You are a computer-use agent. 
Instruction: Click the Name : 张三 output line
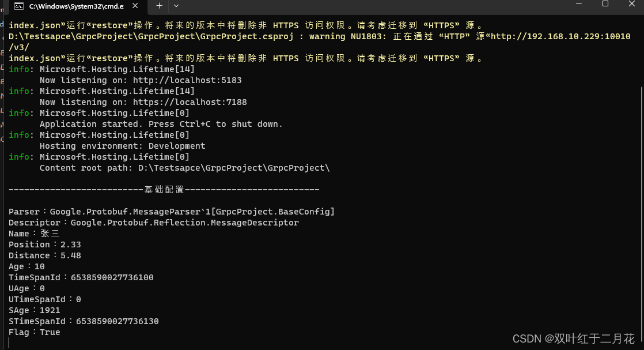pos(32,233)
